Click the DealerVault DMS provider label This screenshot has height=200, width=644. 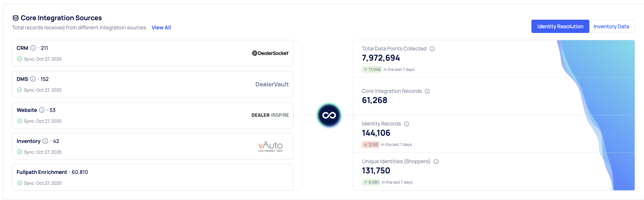tap(272, 84)
